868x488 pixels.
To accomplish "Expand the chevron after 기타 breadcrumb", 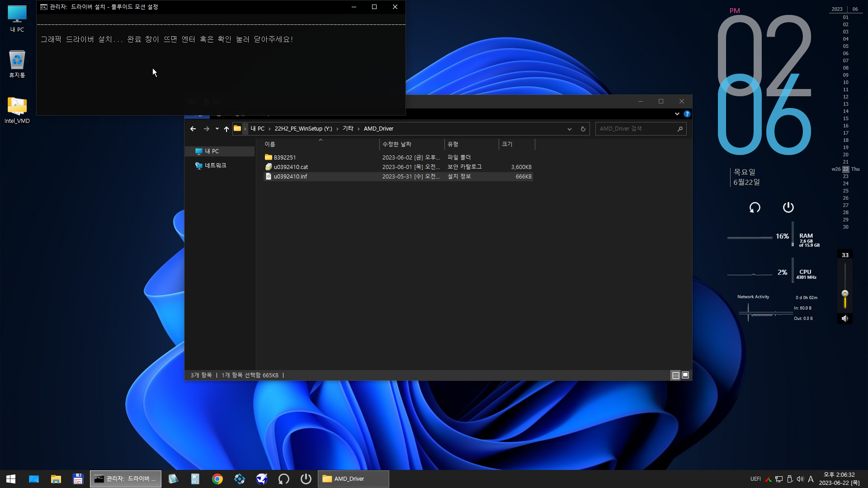I will 359,129.
